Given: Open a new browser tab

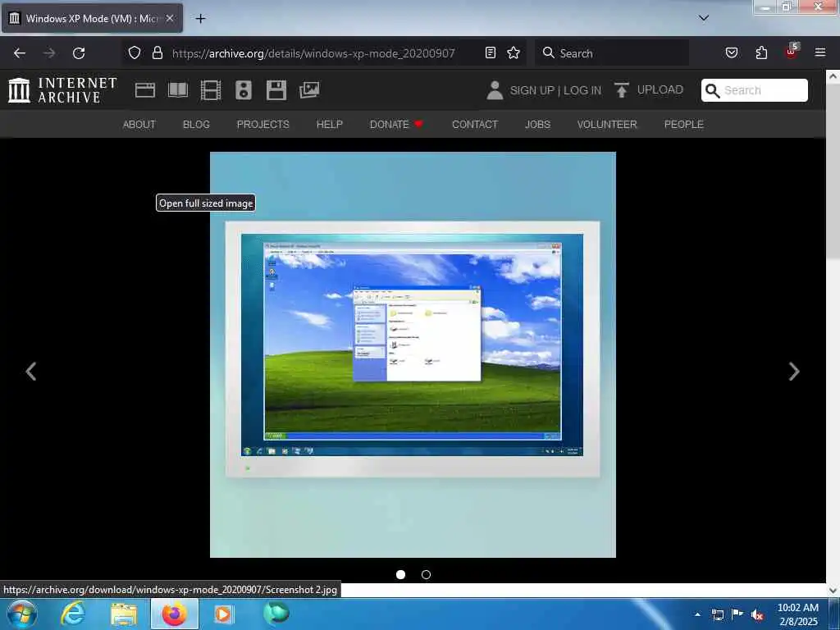Looking at the screenshot, I should coord(200,19).
